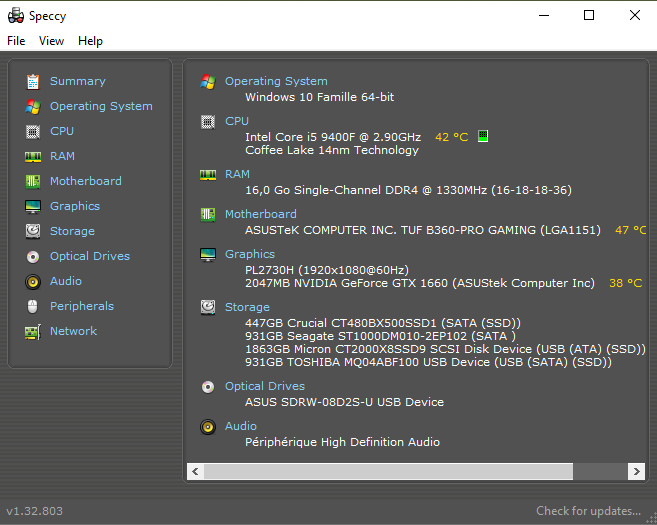This screenshot has height=525, width=657.
Task: Click the Motherboard icon in sidebar
Action: pos(33,181)
